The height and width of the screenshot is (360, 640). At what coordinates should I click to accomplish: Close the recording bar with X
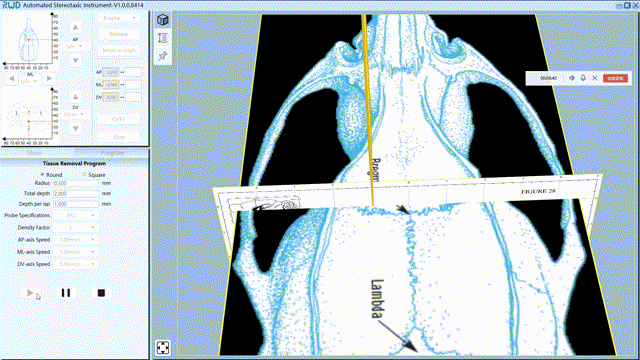coord(595,78)
